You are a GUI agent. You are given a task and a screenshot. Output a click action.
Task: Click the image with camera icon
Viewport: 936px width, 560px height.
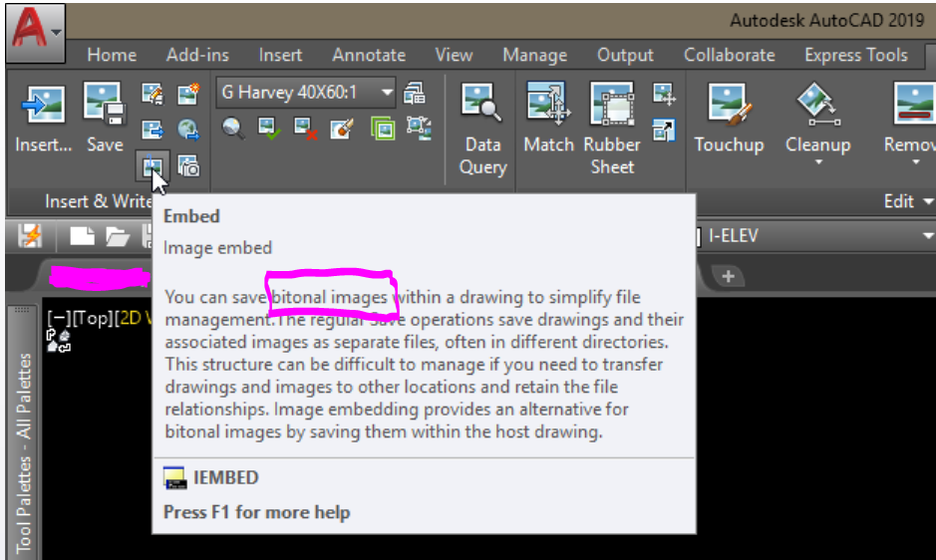(188, 166)
